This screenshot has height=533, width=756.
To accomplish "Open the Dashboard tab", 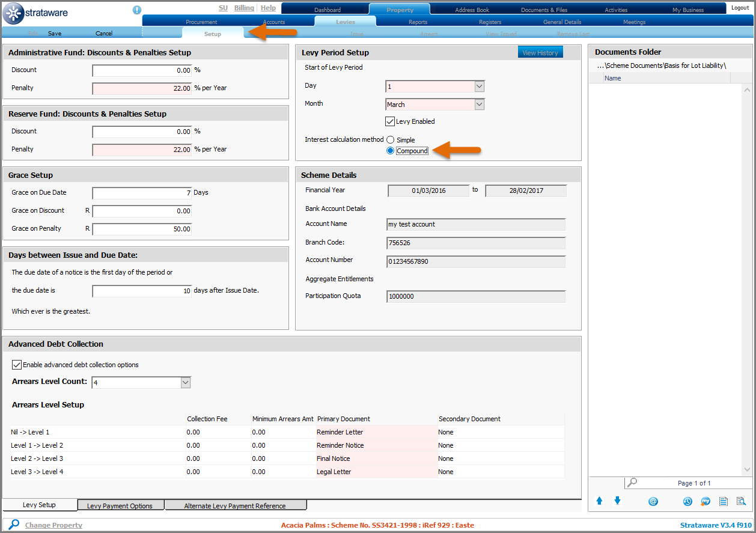I will (328, 10).
